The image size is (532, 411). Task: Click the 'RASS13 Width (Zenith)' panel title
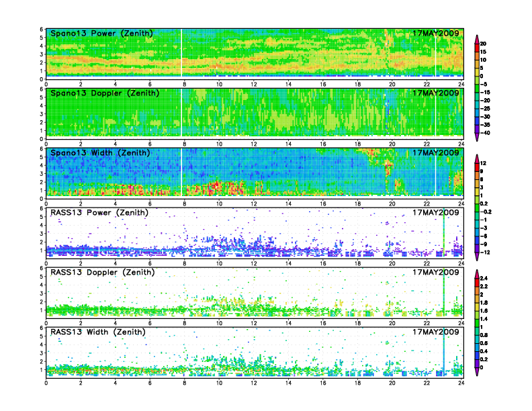click(x=98, y=332)
